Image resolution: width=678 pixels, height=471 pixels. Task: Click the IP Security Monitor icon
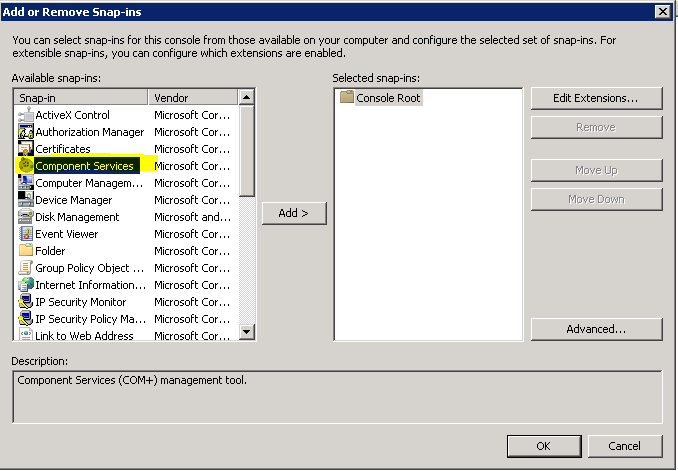pyautogui.click(x=26, y=302)
